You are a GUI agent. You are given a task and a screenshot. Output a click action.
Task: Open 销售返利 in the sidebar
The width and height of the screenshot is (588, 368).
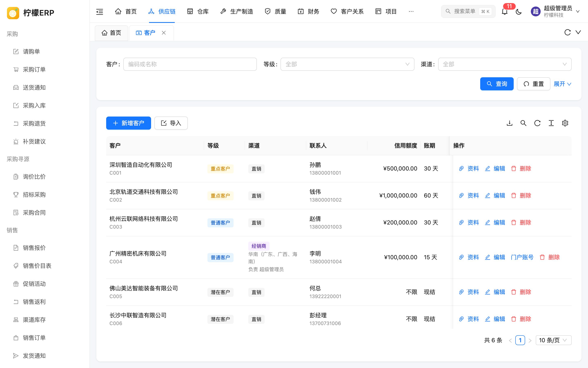click(45, 302)
